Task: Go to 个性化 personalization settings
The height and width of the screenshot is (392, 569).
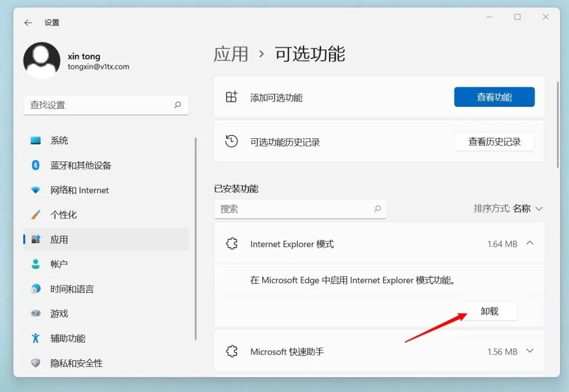Action: click(x=63, y=215)
